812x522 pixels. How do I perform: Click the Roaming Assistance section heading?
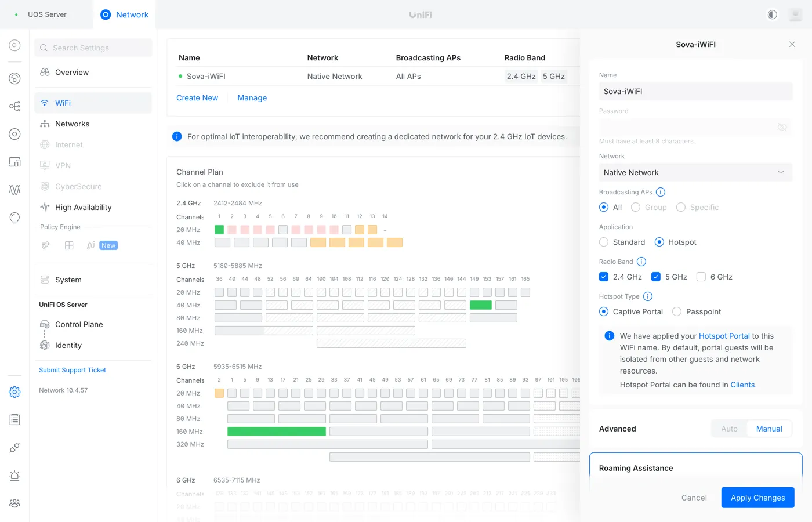636,468
